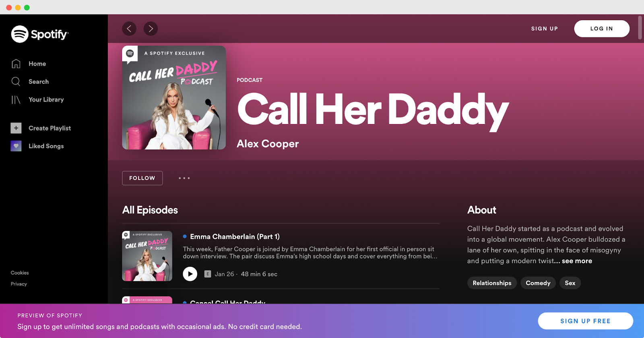
Task: Play the Emma Chamberlain (Part 1) episode
Action: [x=190, y=274]
